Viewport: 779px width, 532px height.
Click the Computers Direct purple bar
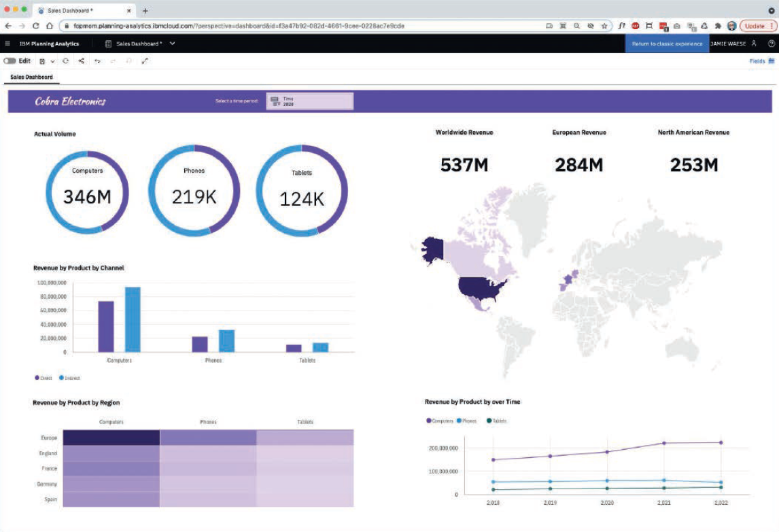pyautogui.click(x=106, y=326)
